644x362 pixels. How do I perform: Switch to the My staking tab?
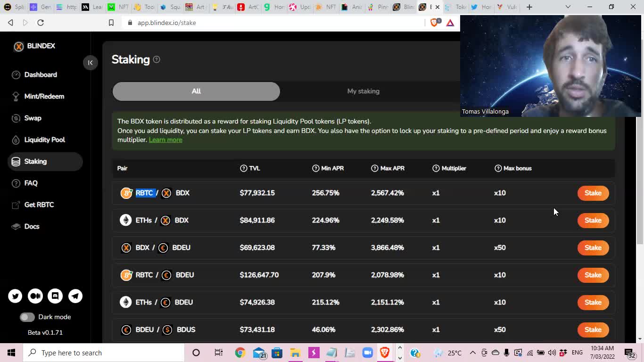[363, 91]
